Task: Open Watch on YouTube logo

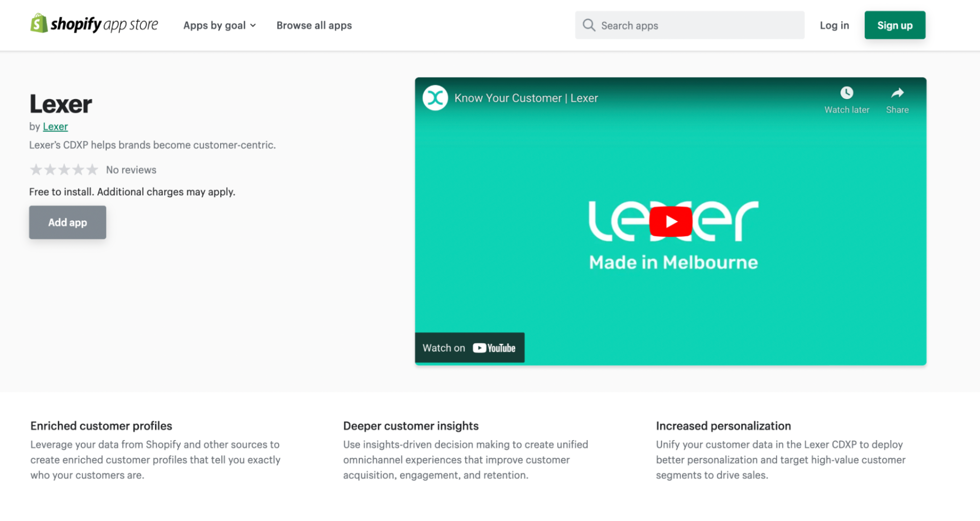Action: pos(494,348)
